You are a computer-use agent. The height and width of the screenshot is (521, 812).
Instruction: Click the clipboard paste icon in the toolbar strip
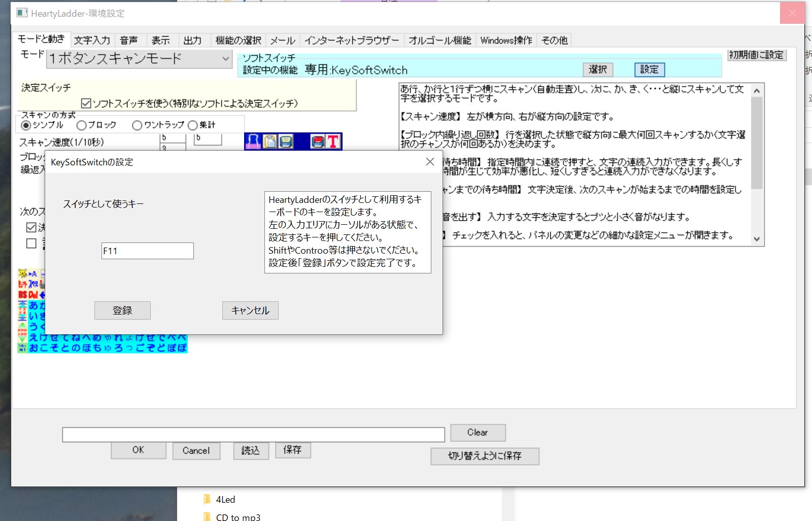[270, 142]
